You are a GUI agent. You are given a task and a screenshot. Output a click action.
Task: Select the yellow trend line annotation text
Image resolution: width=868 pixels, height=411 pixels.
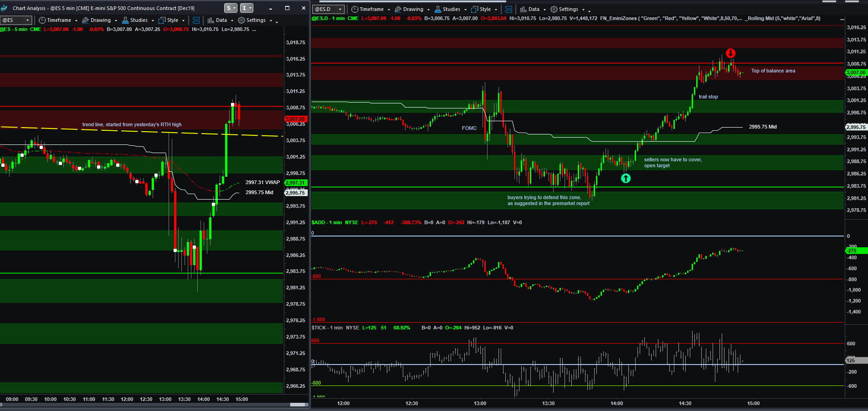point(132,124)
